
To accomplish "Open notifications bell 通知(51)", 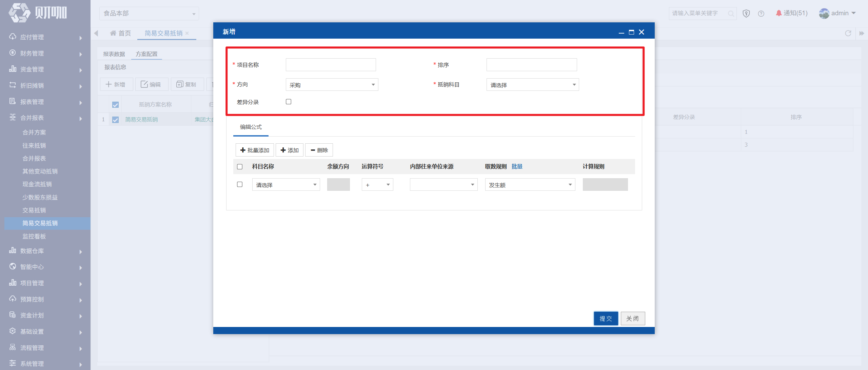I will (792, 13).
